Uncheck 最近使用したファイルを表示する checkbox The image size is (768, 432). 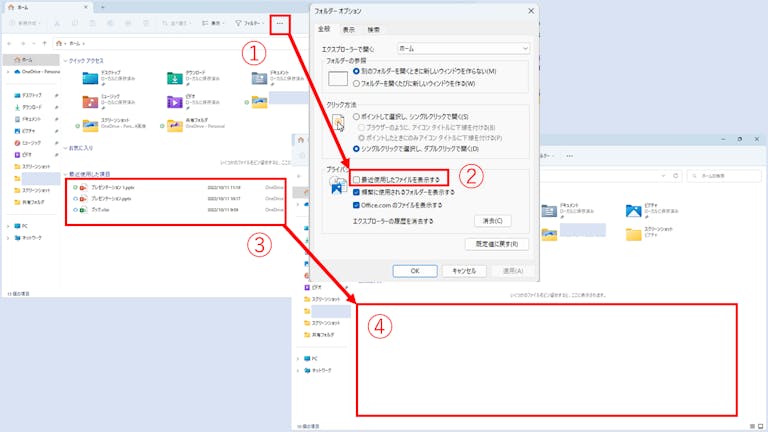point(356,180)
